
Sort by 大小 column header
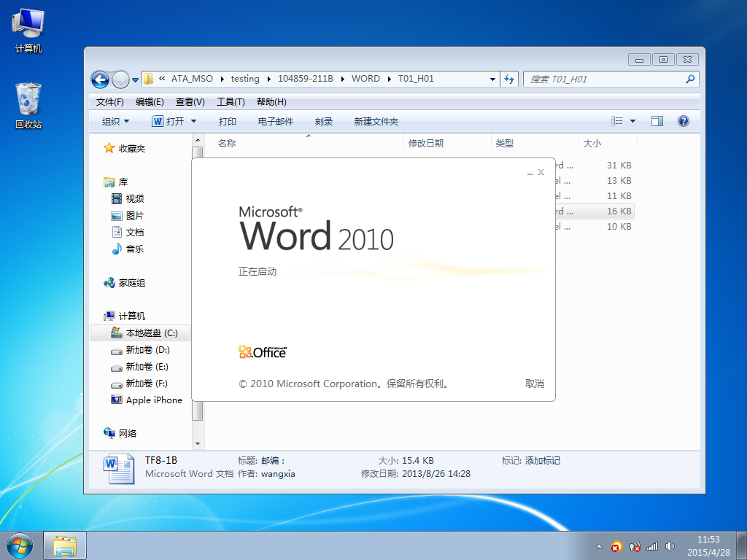coord(592,144)
